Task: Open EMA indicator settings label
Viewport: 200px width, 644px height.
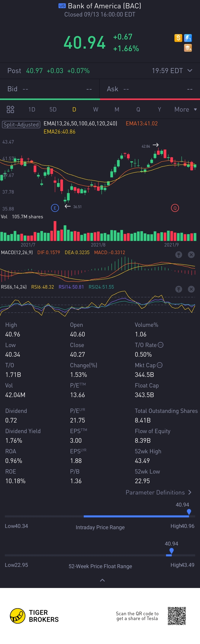Action: click(x=80, y=123)
